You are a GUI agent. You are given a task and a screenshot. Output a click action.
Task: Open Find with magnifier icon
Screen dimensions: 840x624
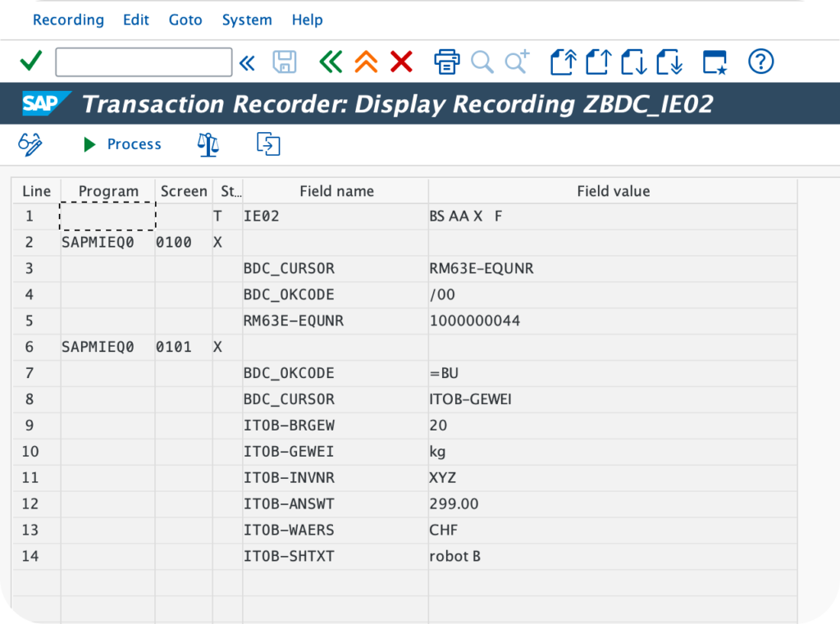point(482,61)
